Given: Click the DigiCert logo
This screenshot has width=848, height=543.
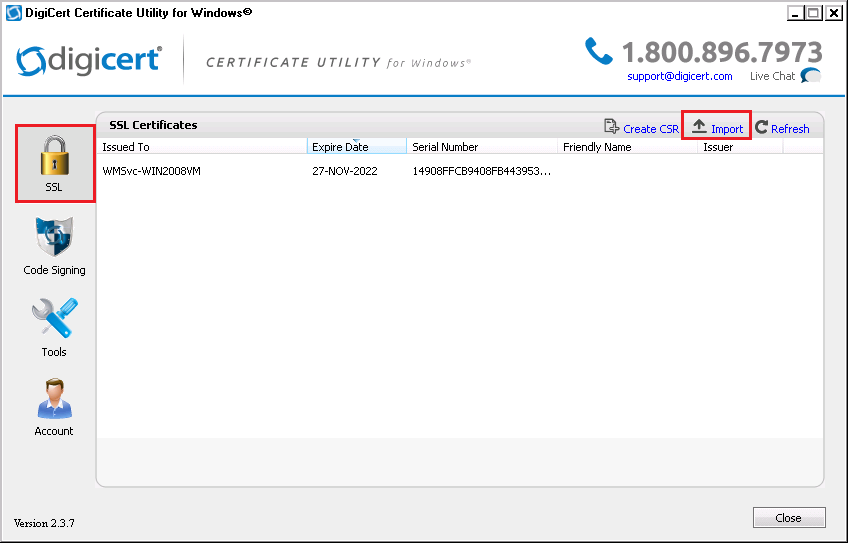Looking at the screenshot, I should tap(89, 60).
